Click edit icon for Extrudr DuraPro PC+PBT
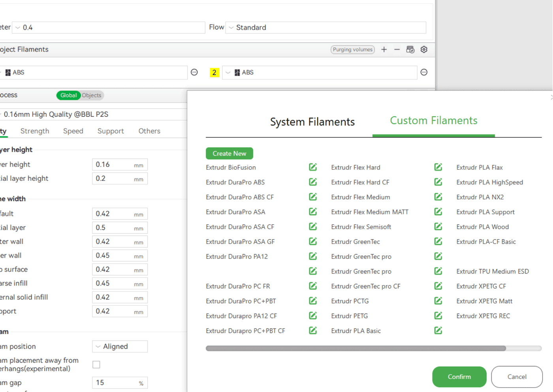 coord(313,301)
